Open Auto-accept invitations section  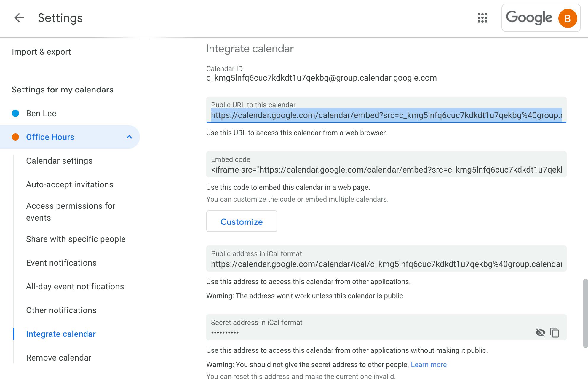tap(70, 184)
